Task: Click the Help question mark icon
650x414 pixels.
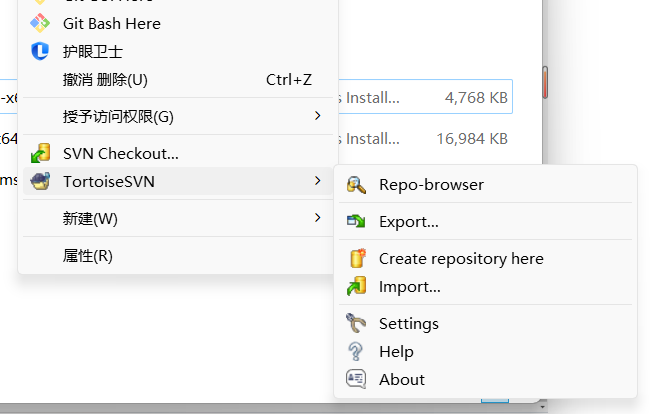Action: coord(356,352)
